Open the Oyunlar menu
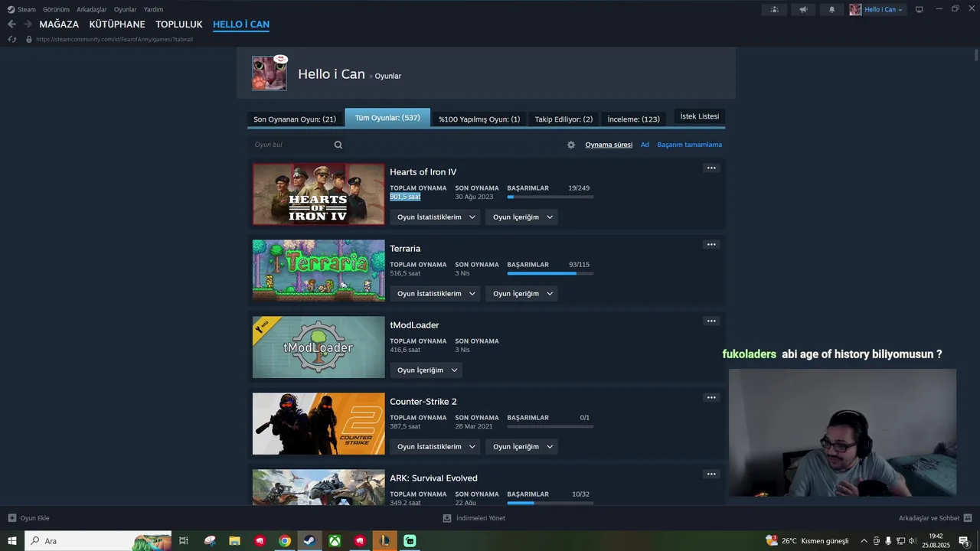This screenshot has height=551, width=980. (x=125, y=9)
